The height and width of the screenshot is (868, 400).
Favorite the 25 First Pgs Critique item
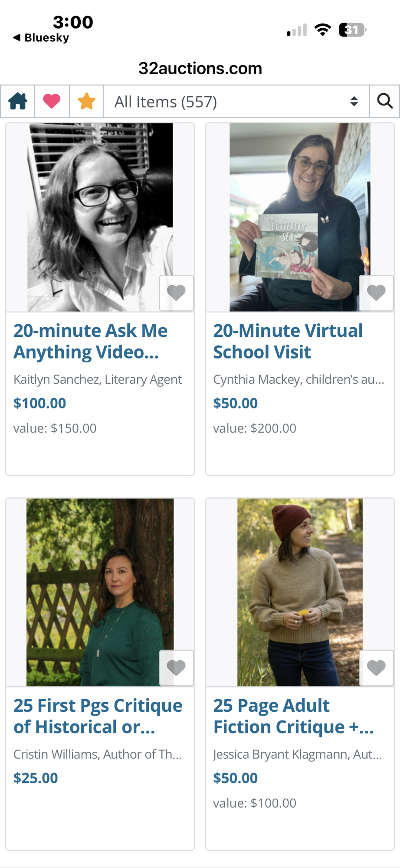pos(176,668)
